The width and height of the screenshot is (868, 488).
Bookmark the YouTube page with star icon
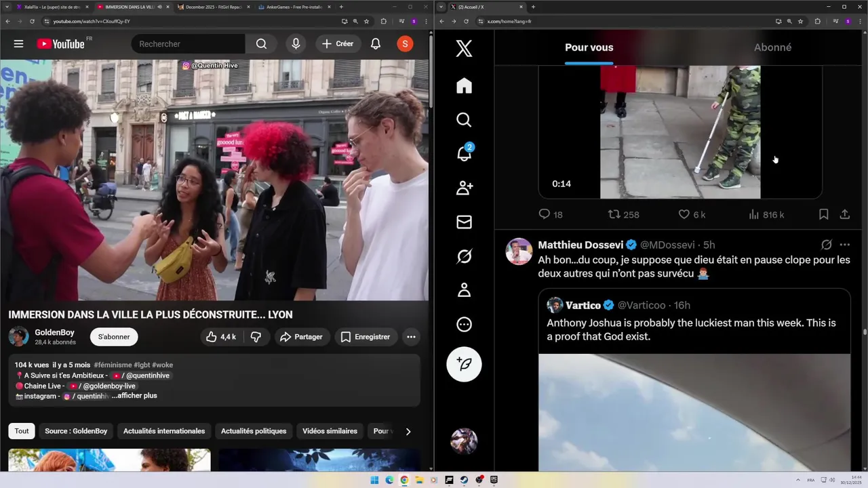click(366, 21)
